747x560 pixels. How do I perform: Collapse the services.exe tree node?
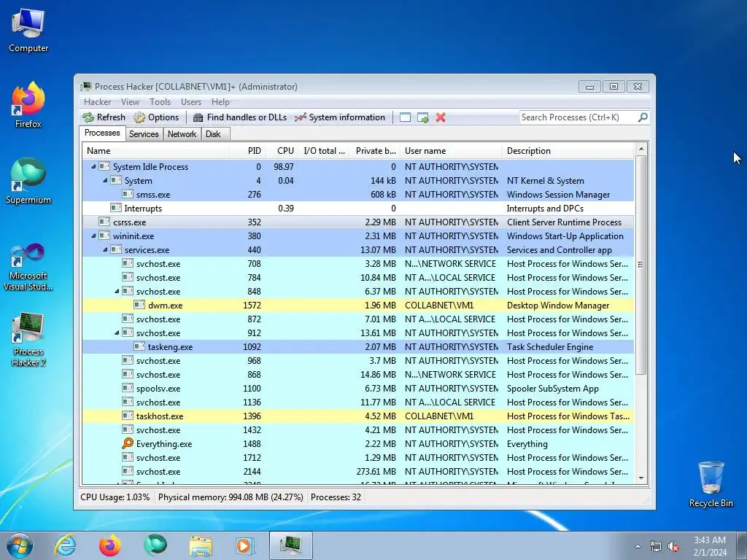105,249
